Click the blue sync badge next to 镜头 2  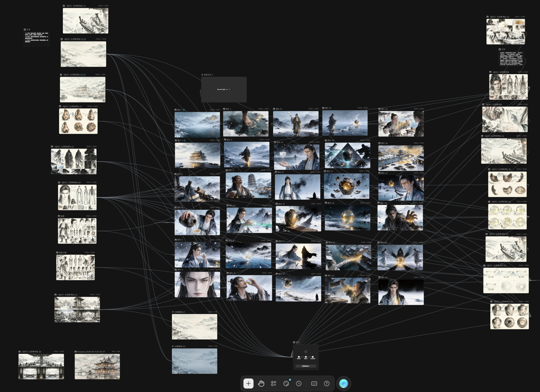[185, 141]
